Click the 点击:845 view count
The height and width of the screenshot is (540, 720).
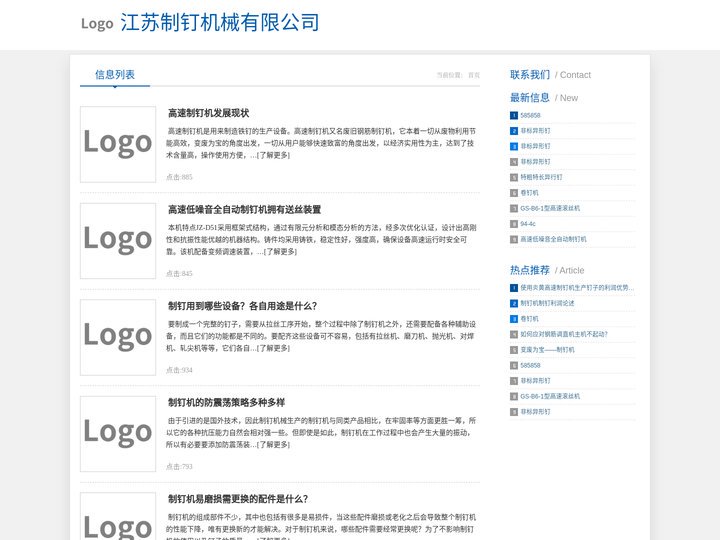point(179,274)
